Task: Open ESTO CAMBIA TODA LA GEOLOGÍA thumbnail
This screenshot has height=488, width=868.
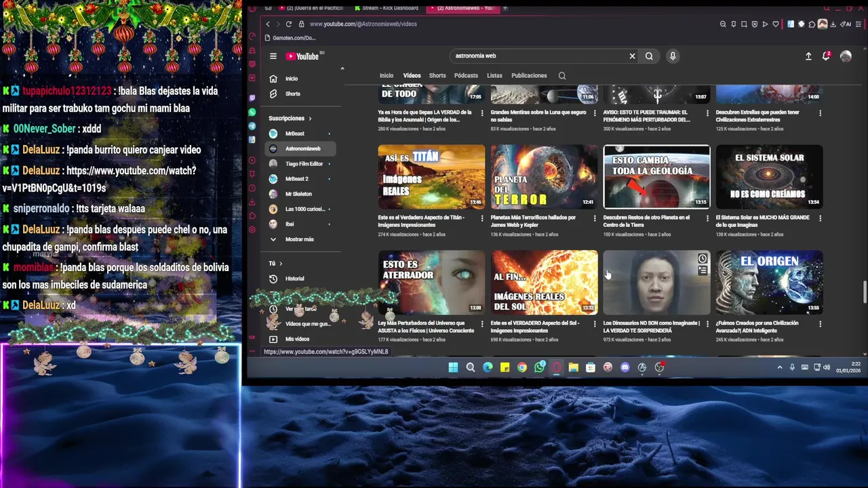Action: 656,176
